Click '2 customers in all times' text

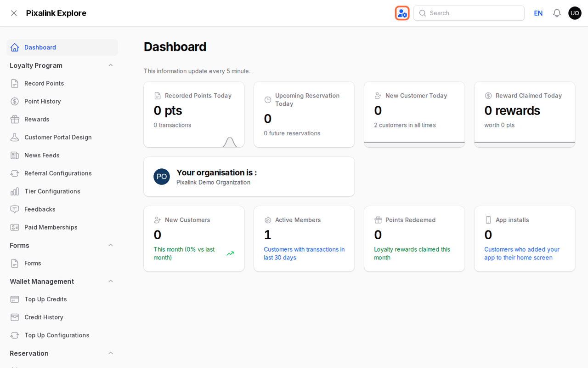pyautogui.click(x=405, y=125)
